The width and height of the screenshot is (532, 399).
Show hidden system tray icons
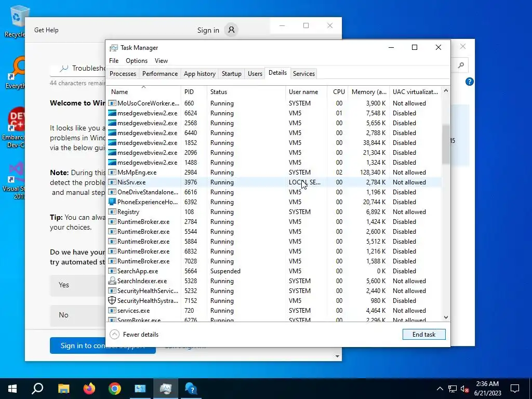[440, 389]
